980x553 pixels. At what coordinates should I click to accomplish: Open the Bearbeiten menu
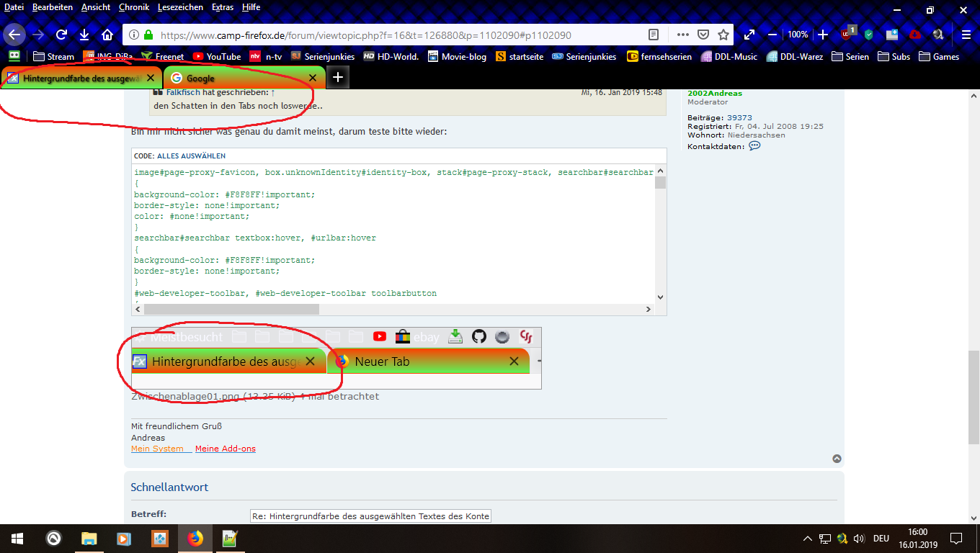tap(51, 7)
